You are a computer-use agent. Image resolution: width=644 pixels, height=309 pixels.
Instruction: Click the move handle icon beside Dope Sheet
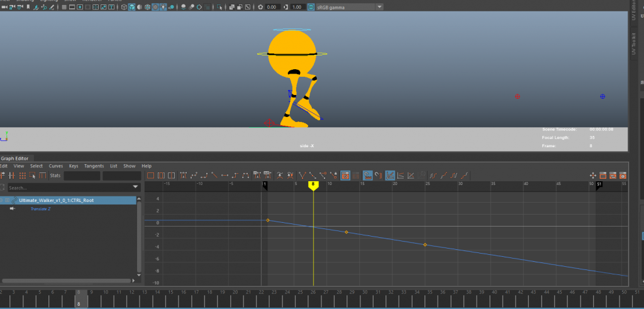coord(592,176)
